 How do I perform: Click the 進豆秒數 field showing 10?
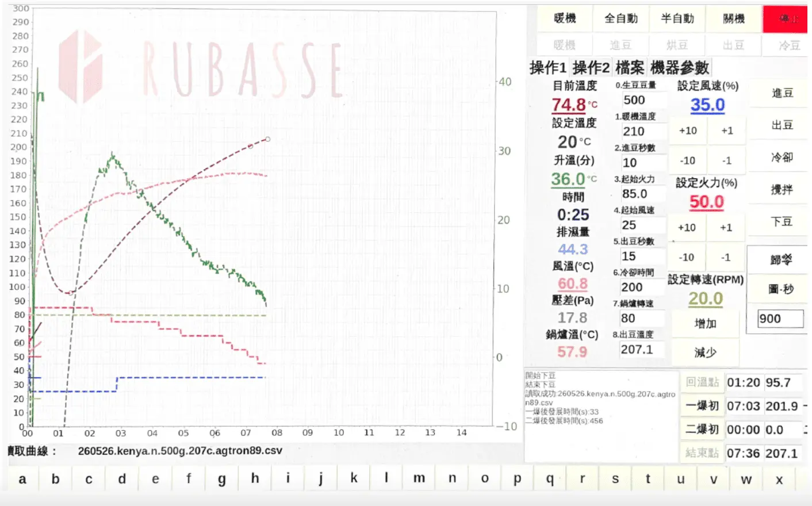[x=642, y=163]
